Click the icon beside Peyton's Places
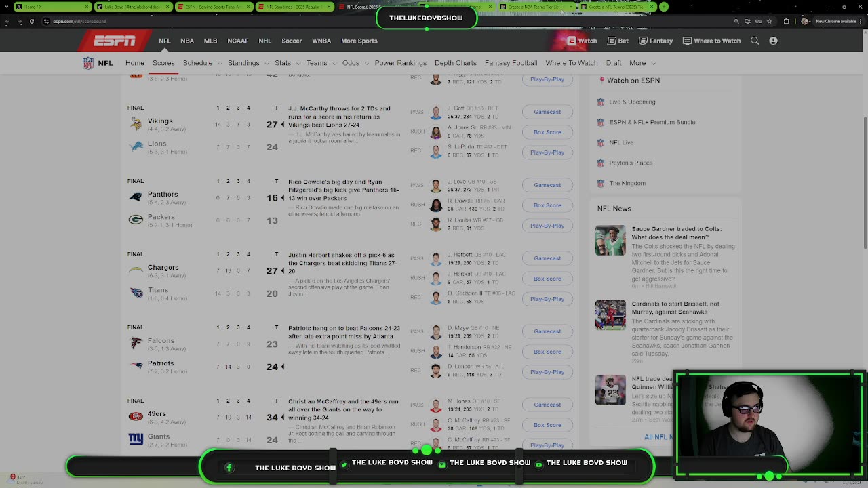This screenshot has height=488, width=868. pos(601,163)
